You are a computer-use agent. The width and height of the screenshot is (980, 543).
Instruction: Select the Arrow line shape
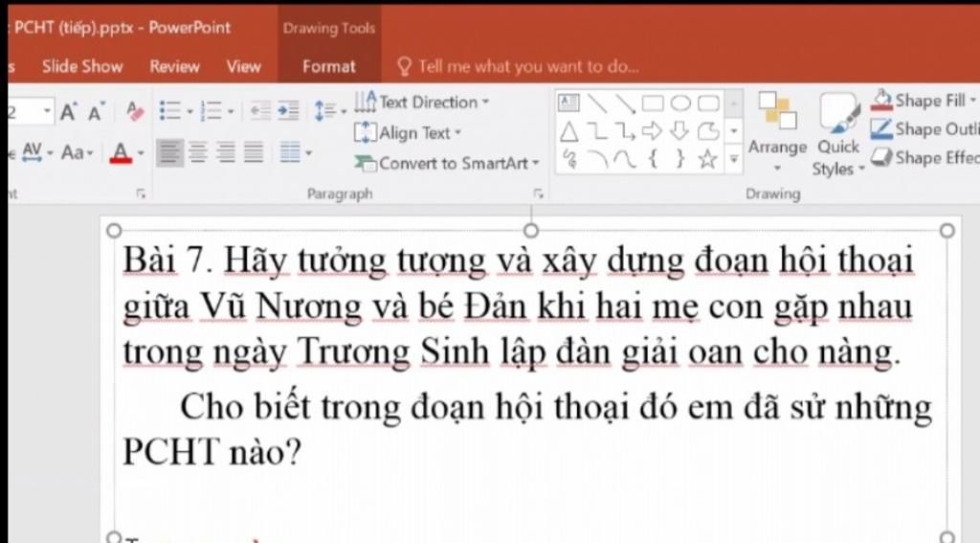pyautogui.click(x=625, y=103)
